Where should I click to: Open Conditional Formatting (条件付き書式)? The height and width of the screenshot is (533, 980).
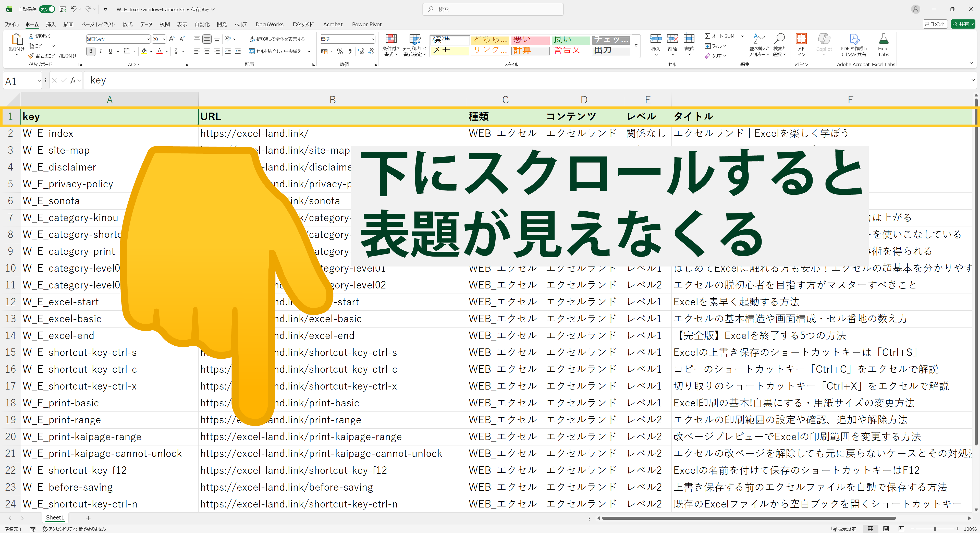(x=391, y=45)
